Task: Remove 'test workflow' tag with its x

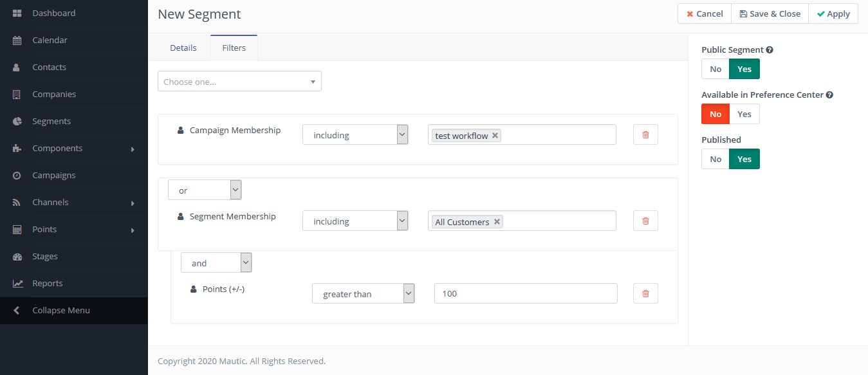Action: click(495, 136)
